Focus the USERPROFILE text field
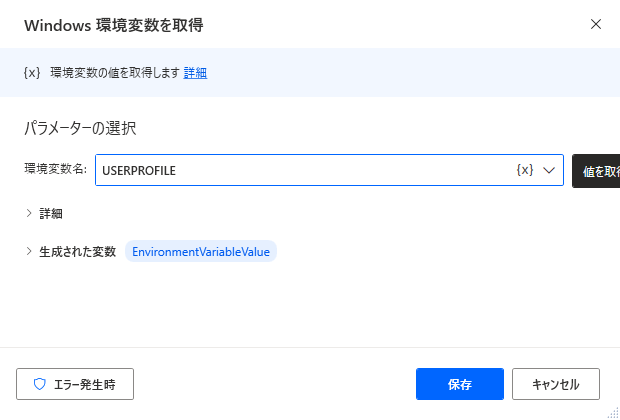The image size is (620, 420). (x=300, y=170)
